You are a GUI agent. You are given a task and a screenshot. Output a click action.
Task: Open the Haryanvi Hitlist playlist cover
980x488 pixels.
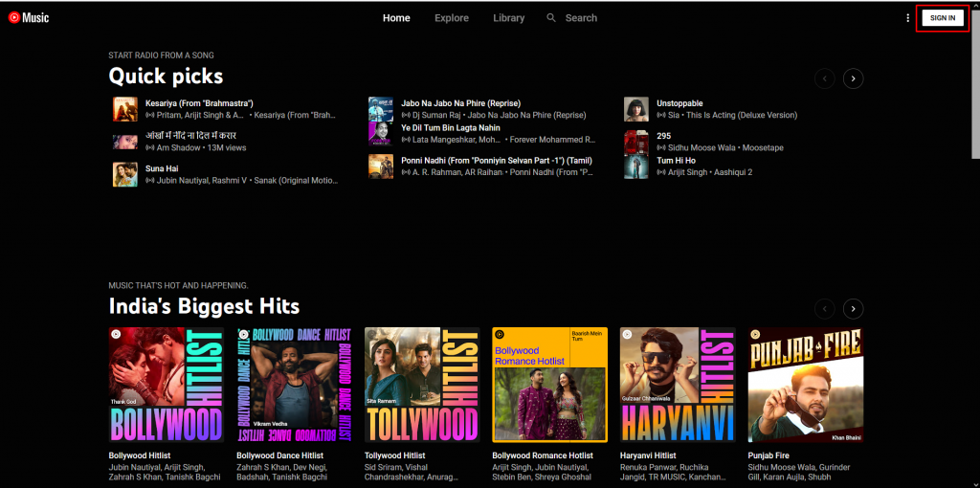pos(678,385)
